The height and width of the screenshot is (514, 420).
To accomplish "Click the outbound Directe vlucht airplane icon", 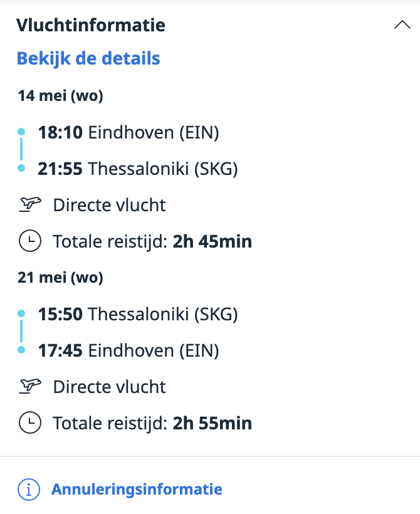I will pyautogui.click(x=29, y=204).
